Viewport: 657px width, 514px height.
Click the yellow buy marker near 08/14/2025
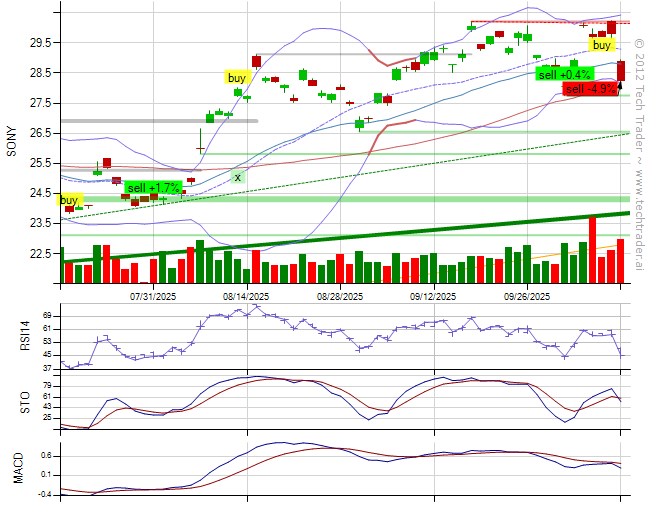[x=236, y=77]
